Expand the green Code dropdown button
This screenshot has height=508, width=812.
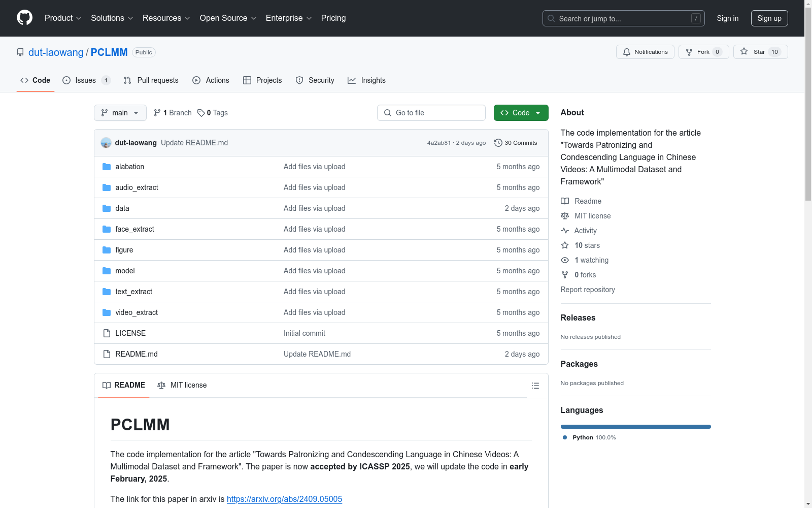(x=521, y=113)
